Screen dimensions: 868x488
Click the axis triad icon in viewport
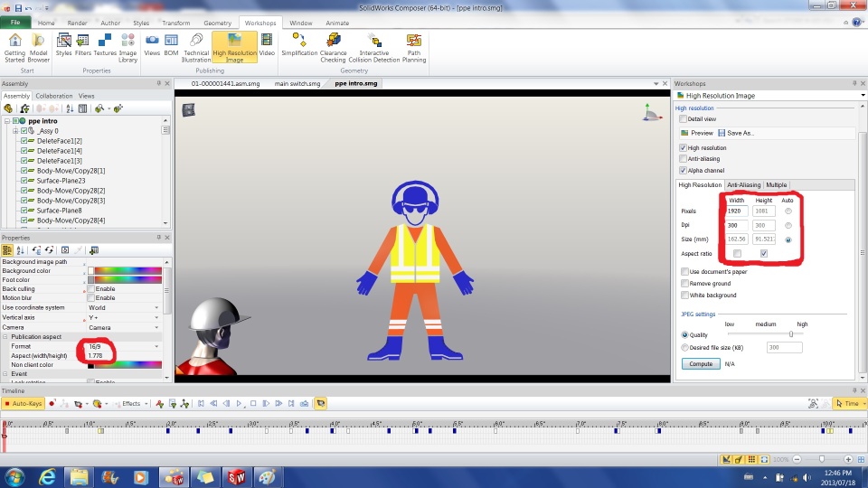point(652,112)
